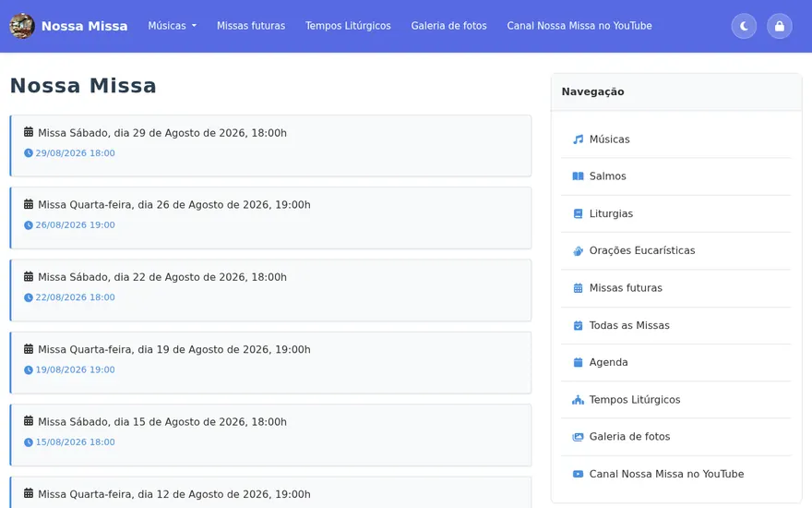Screen dimensions: 812x508
Task: Open Tempos Litúrgicos in top navbar
Action: (x=348, y=26)
